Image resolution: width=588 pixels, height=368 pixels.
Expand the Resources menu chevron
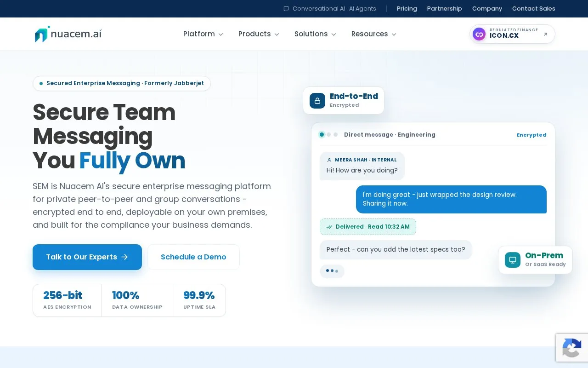pyautogui.click(x=394, y=34)
